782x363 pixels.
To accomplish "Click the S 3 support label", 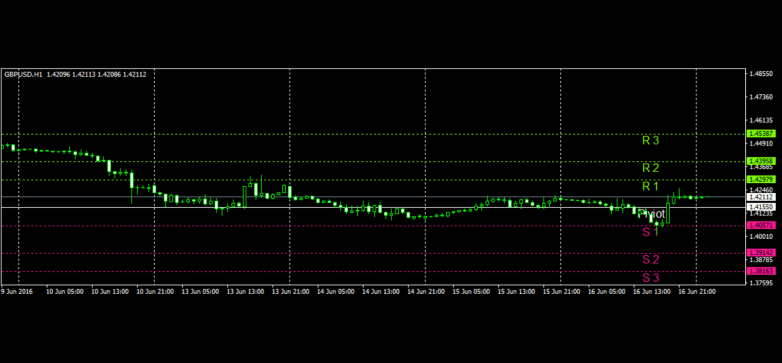I will [650, 277].
